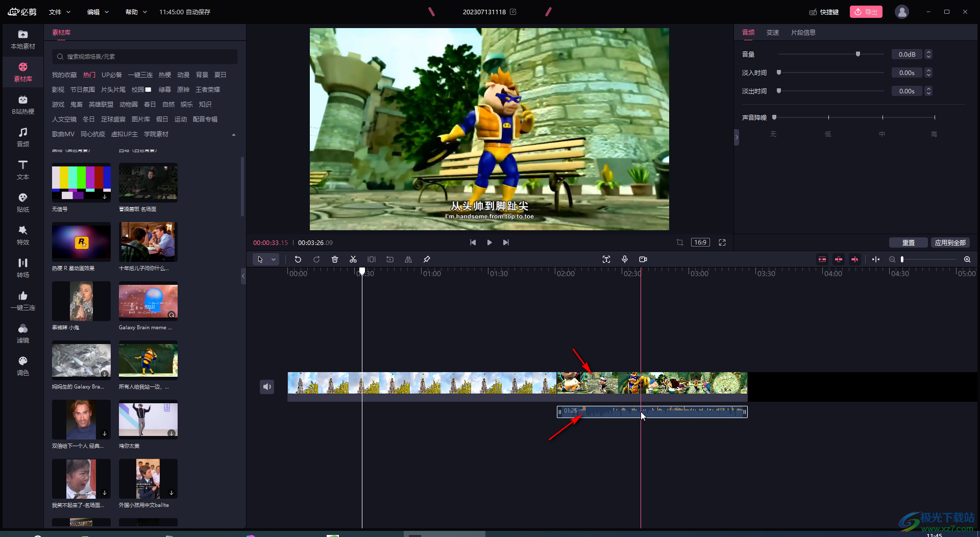Adjust the 音量 dB stepper arrows
This screenshot has width=980, height=537.
928,54
